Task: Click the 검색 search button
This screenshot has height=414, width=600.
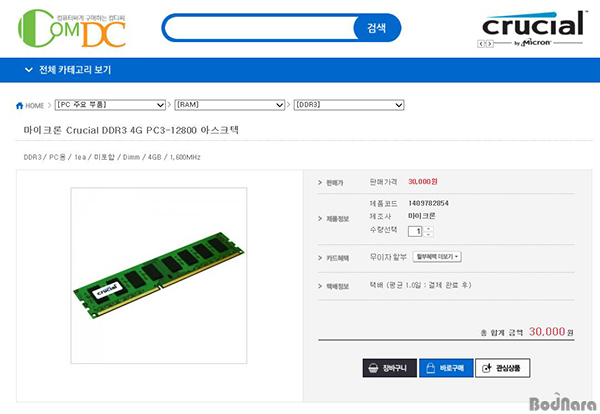Action: pos(377,28)
